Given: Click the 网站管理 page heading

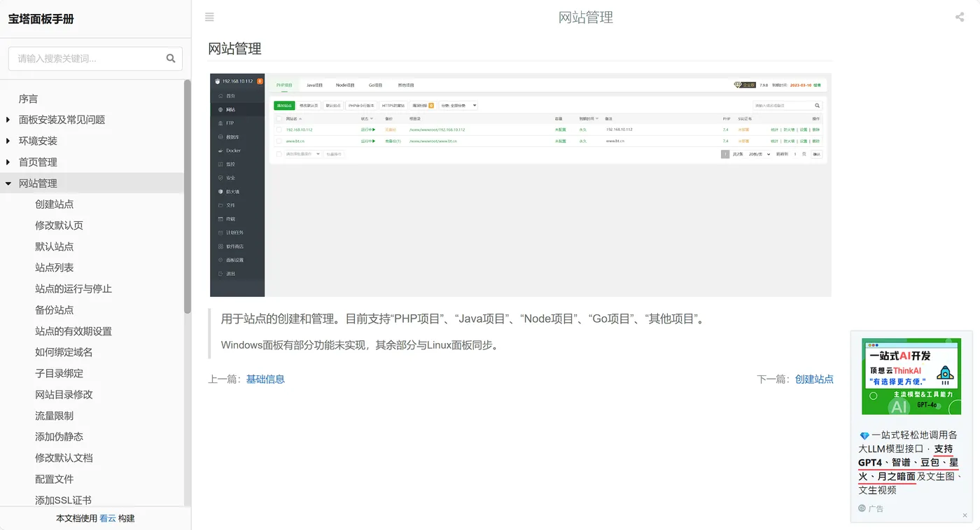Looking at the screenshot, I should point(234,49).
